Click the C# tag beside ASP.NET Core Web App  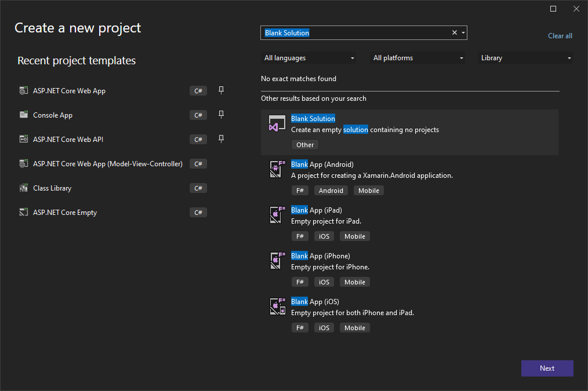point(198,90)
